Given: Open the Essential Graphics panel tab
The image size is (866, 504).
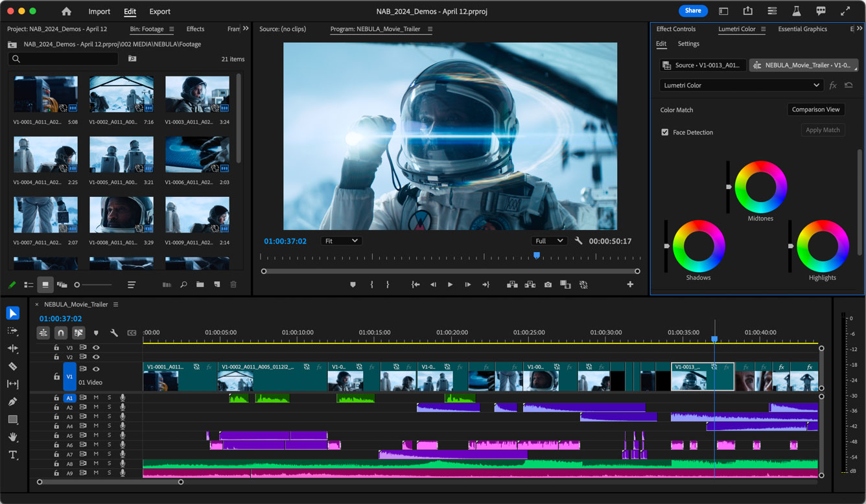Looking at the screenshot, I should point(802,29).
